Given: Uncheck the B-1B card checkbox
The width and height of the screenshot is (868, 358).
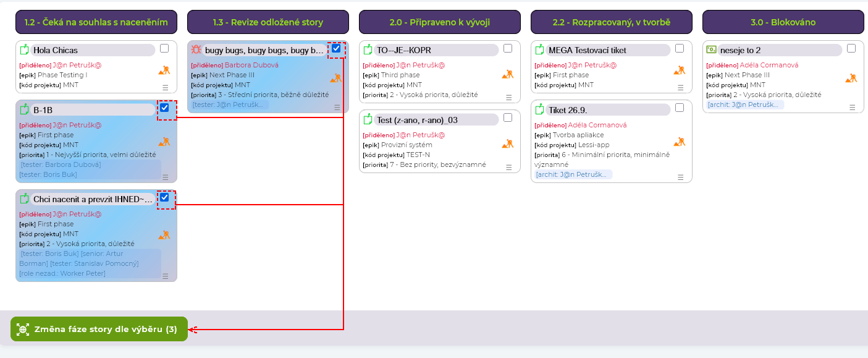Looking at the screenshot, I should tap(164, 108).
